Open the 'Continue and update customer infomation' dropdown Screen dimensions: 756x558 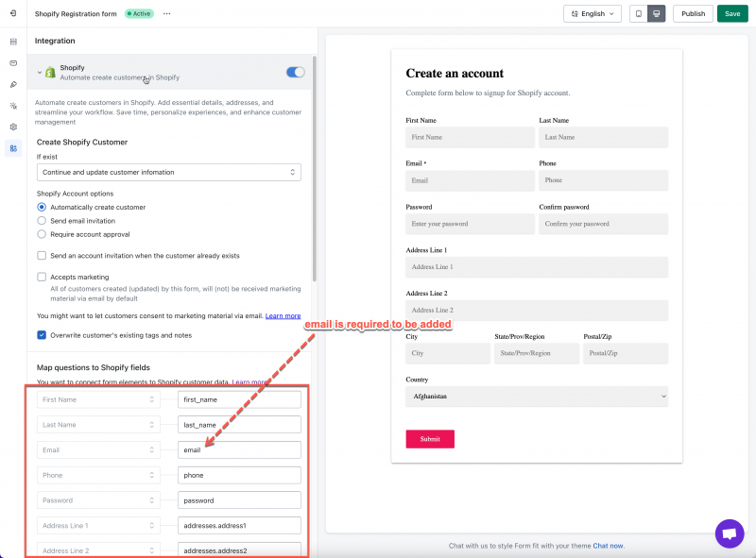168,172
